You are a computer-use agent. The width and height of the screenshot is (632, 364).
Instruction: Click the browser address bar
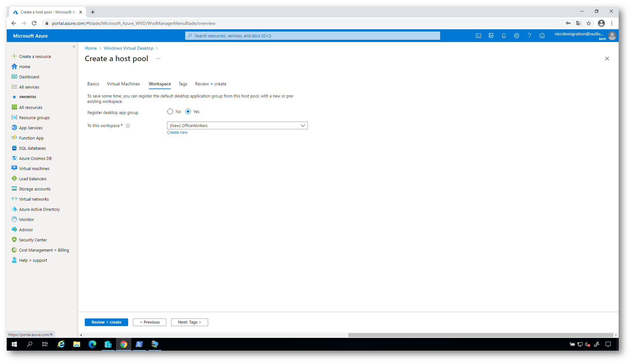point(303,23)
